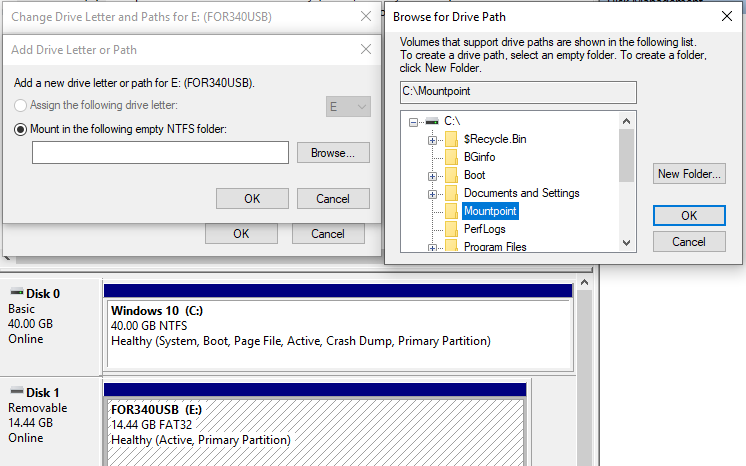Viewport: 746px width, 466px height.
Task: Click the Boot folder icon
Action: [x=451, y=175]
